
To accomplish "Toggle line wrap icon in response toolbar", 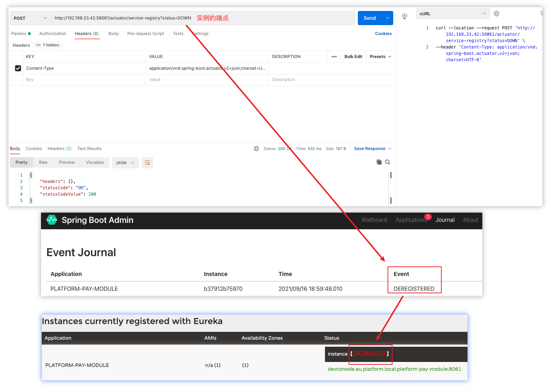I will click(147, 163).
